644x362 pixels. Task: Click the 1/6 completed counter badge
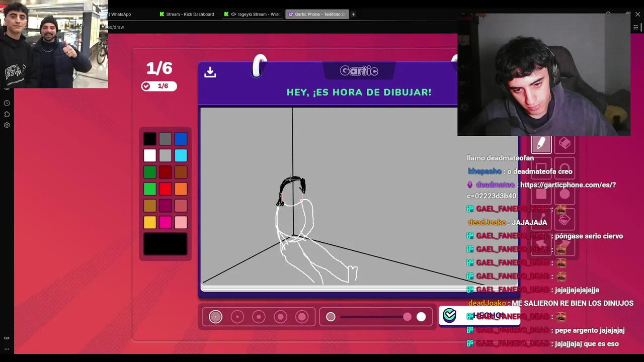click(x=158, y=86)
